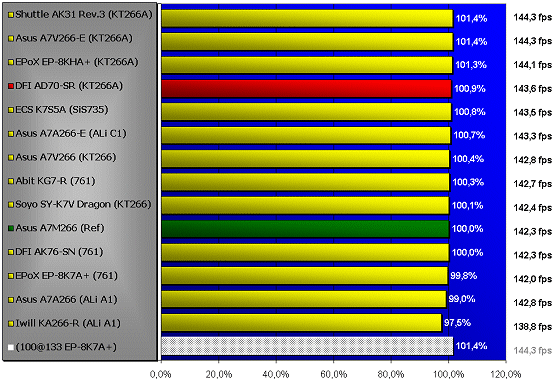Click the yellow Abit KG7-R legend marker
Screen dimensions: 555x382
[x=11, y=181]
